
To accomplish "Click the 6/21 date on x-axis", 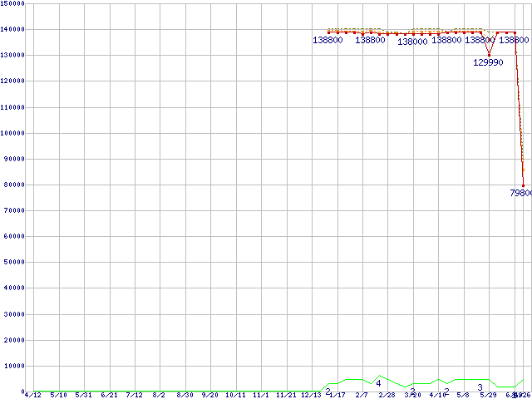I will point(109,395).
